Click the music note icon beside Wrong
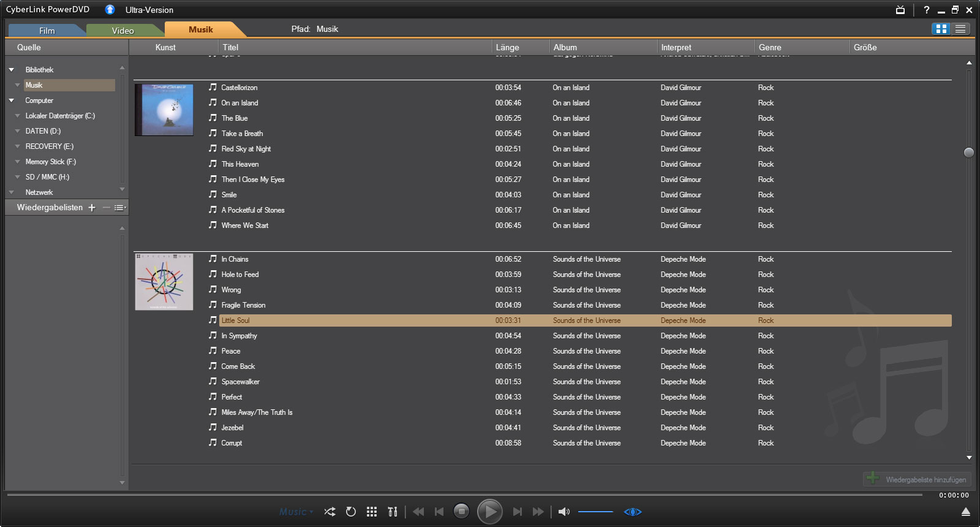 (x=213, y=289)
